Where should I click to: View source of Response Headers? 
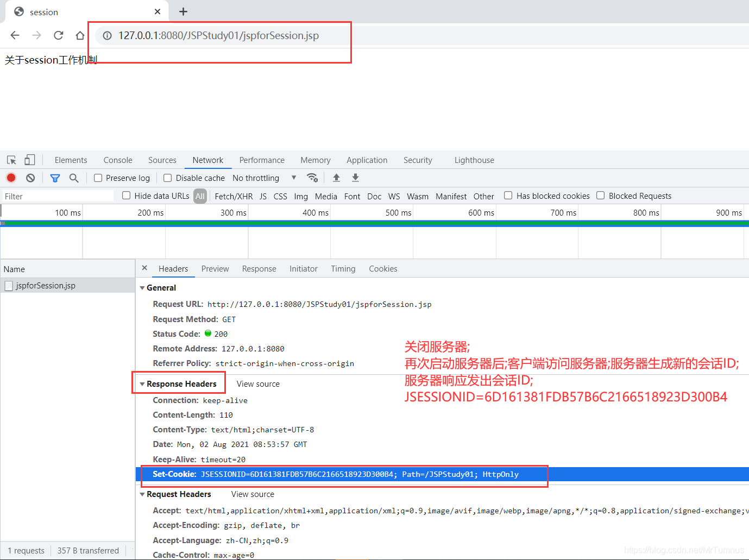click(x=258, y=384)
